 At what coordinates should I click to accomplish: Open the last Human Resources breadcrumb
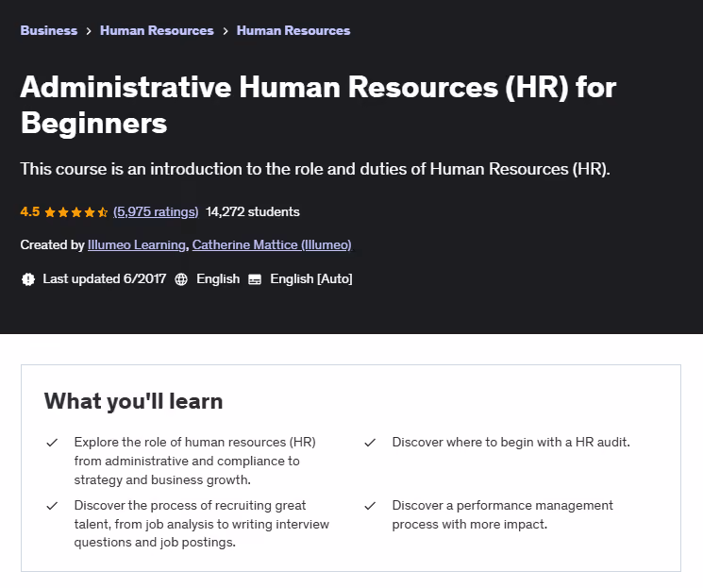click(293, 30)
